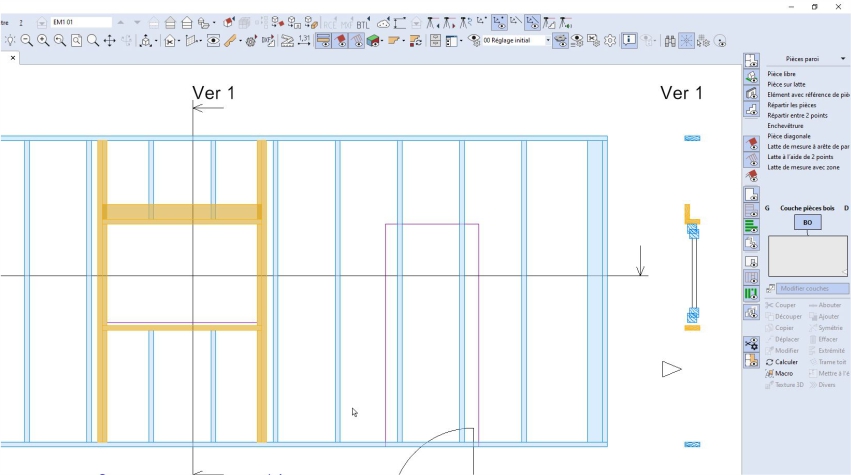Viewport: 851px width, 475px height.
Task: Select the BO layer box
Action: coord(807,222)
